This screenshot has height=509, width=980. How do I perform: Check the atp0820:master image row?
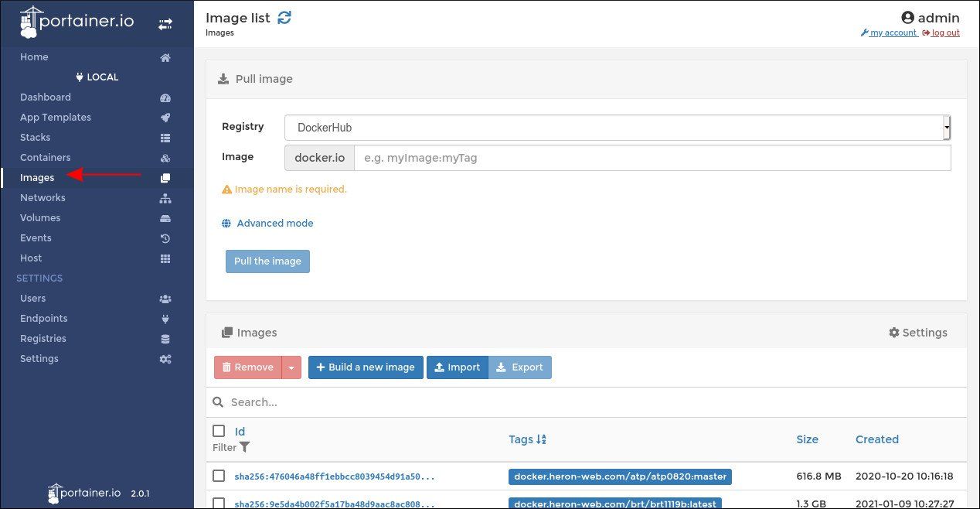[x=219, y=476]
